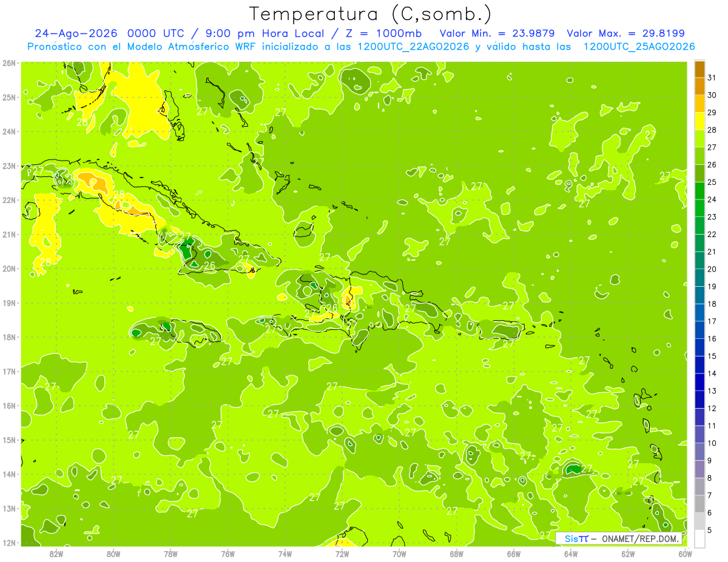This screenshot has width=728, height=562.
Task: Click the longitude label "70W"
Action: (x=399, y=554)
